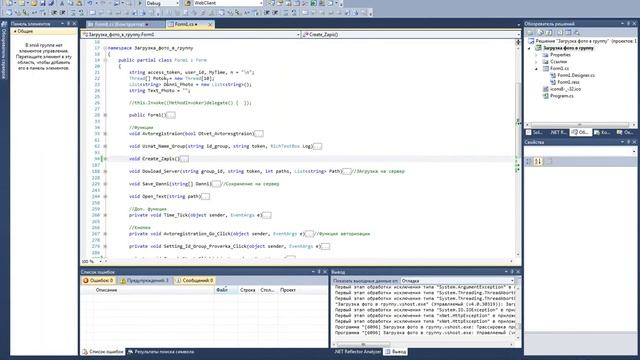This screenshot has height=360, width=640.
Task: Open the Sol... tab under Solution Explorer
Action: pos(534,133)
